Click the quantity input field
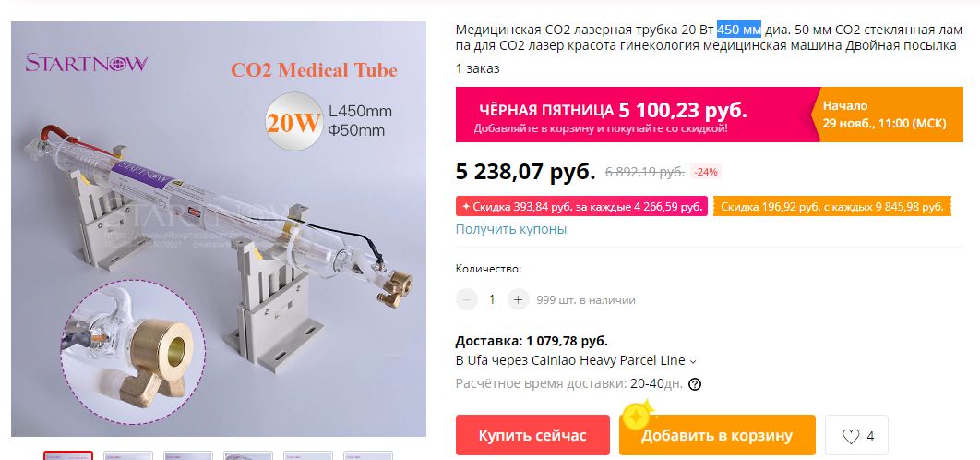The width and height of the screenshot is (980, 460). [x=492, y=300]
